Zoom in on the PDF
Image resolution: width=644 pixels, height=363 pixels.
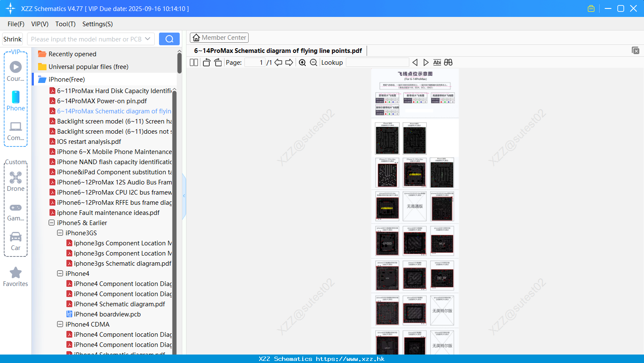(302, 63)
